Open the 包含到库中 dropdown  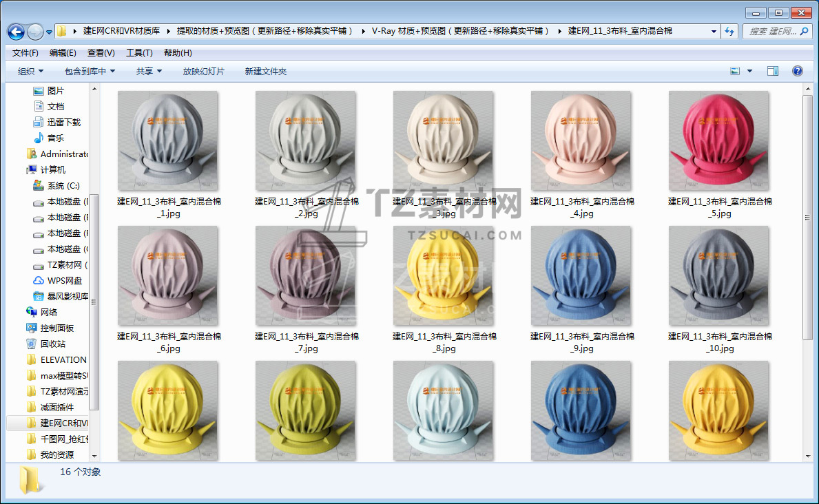pos(90,72)
